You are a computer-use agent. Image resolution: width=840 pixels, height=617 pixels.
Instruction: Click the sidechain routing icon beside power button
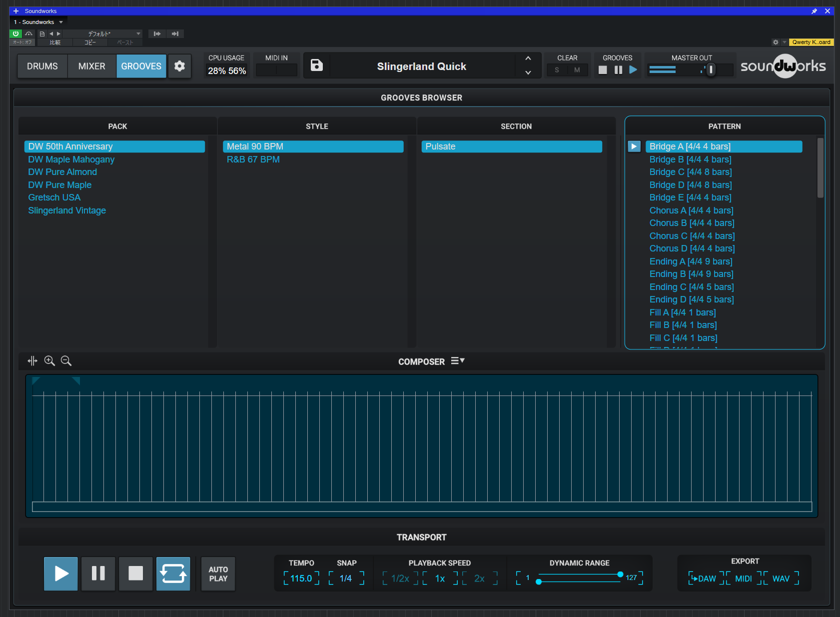pyautogui.click(x=29, y=34)
